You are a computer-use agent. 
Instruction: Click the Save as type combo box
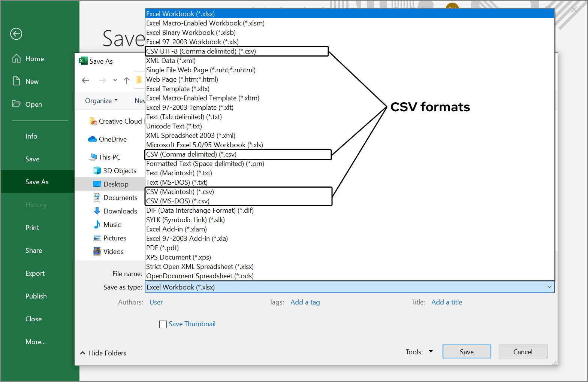point(350,287)
